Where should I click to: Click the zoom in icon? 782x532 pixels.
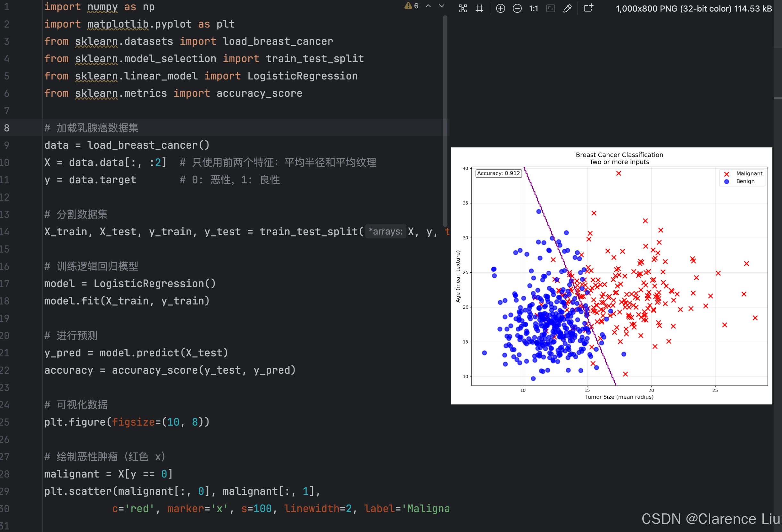click(500, 8)
